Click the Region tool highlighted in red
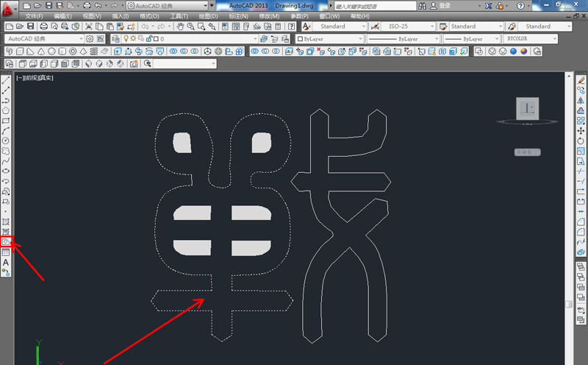The image size is (588, 365). pyautogui.click(x=6, y=241)
